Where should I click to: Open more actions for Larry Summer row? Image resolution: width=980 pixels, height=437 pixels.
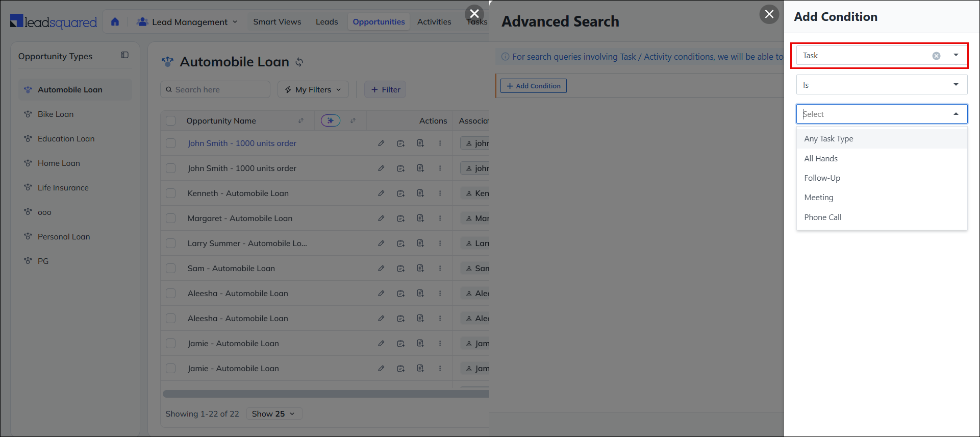[x=440, y=244]
